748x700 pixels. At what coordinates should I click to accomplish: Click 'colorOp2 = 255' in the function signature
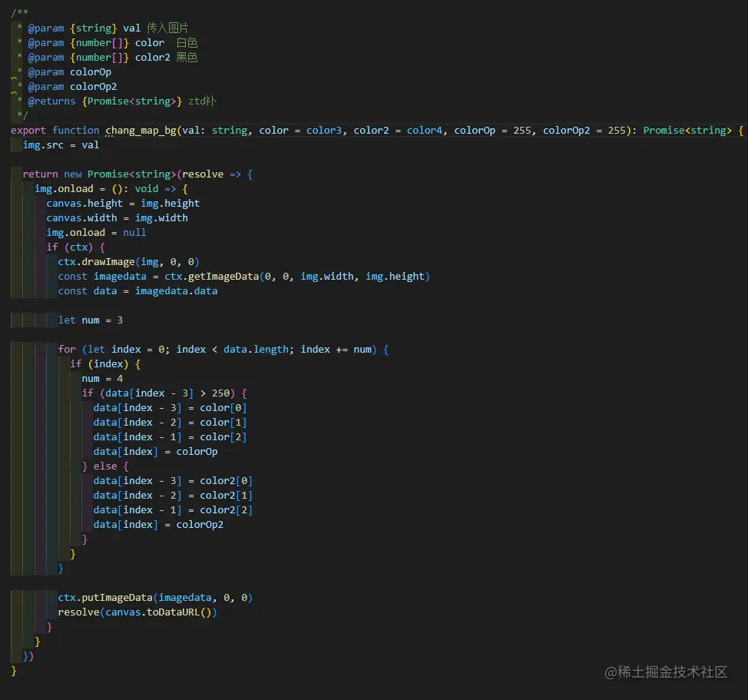[584, 131]
